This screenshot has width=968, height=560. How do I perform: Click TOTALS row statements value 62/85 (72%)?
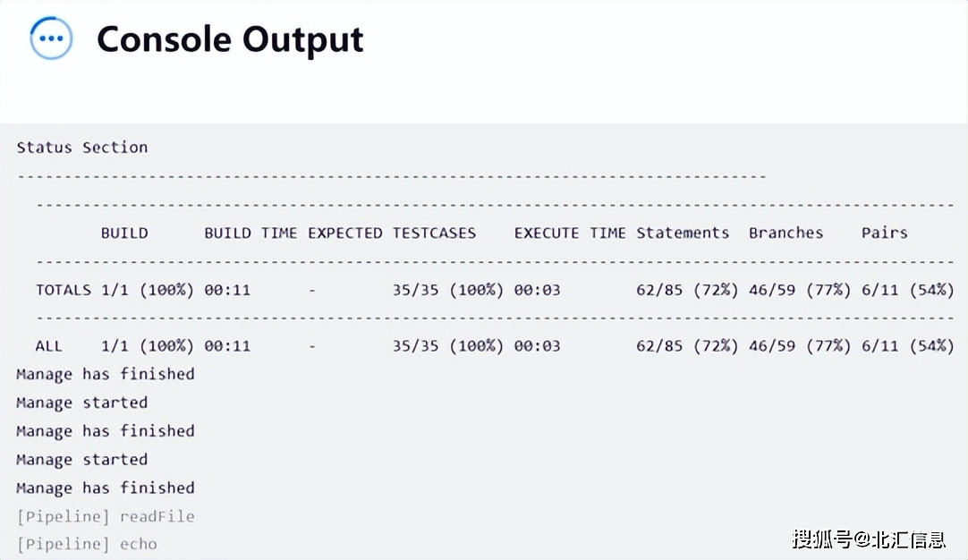click(x=687, y=290)
